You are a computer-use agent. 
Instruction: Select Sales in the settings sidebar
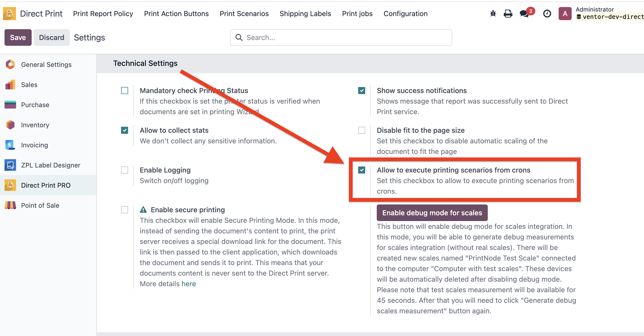click(x=48, y=85)
